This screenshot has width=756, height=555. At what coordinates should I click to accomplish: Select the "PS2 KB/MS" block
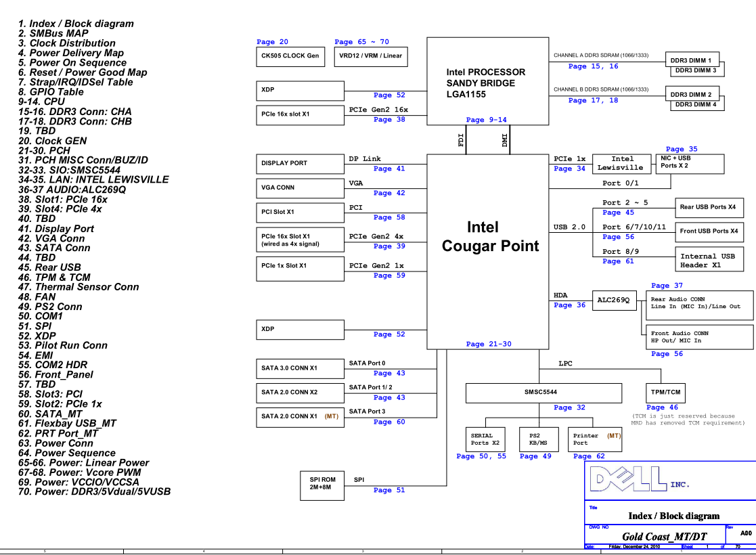coord(539,439)
